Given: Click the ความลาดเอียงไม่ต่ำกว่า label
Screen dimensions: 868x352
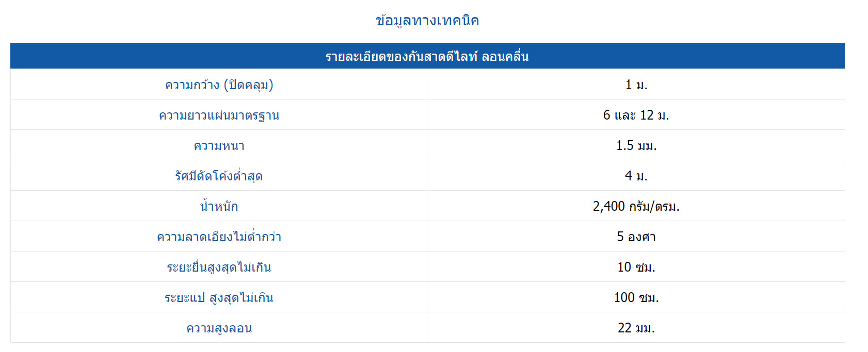Looking at the screenshot, I should (x=219, y=237).
